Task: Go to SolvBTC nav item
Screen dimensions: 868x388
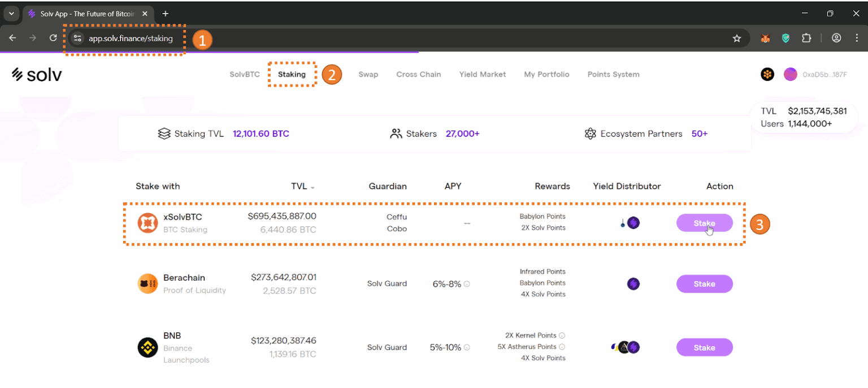Action: click(x=245, y=74)
